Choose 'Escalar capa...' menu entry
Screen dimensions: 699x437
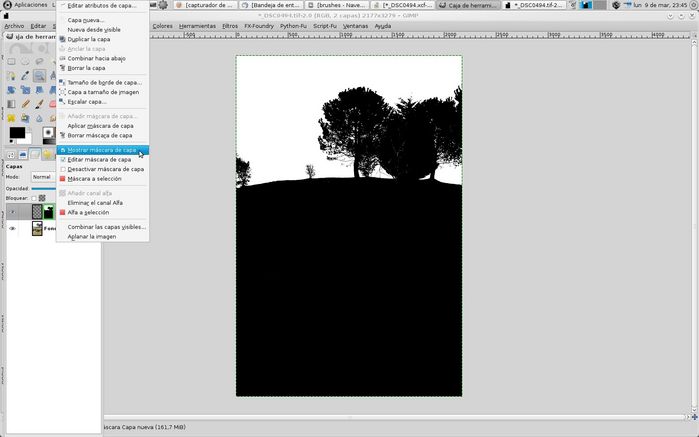click(103, 102)
